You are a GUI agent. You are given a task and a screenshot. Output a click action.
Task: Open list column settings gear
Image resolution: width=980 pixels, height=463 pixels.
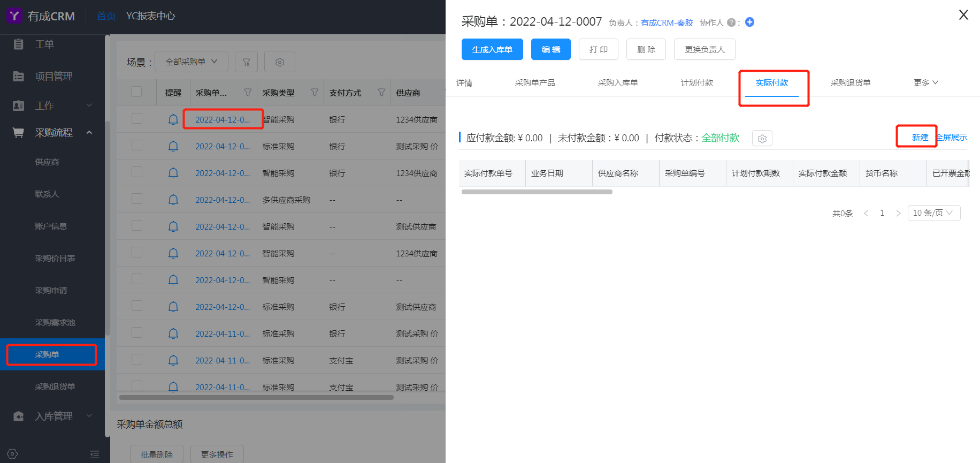tap(279, 62)
